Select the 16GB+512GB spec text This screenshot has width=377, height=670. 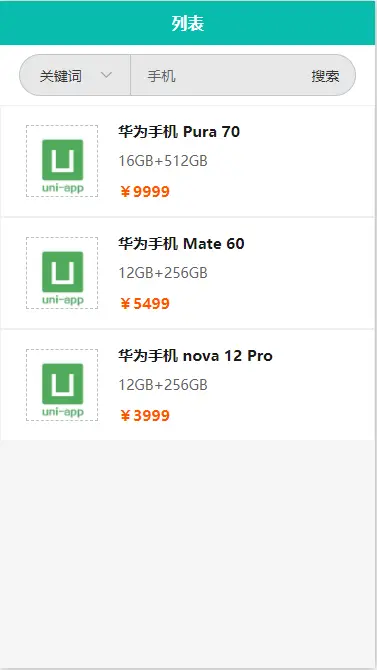click(163, 161)
